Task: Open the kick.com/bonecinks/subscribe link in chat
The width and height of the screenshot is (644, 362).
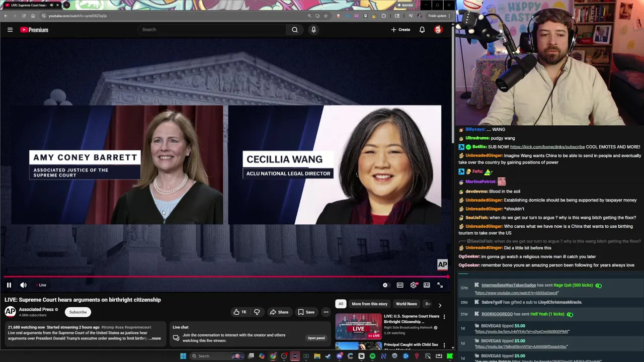Action: (547, 147)
